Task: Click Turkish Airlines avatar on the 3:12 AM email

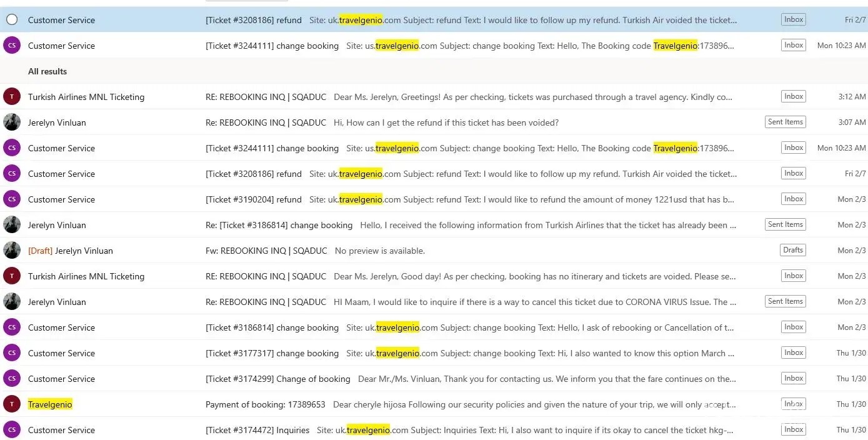Action: pyautogui.click(x=11, y=97)
